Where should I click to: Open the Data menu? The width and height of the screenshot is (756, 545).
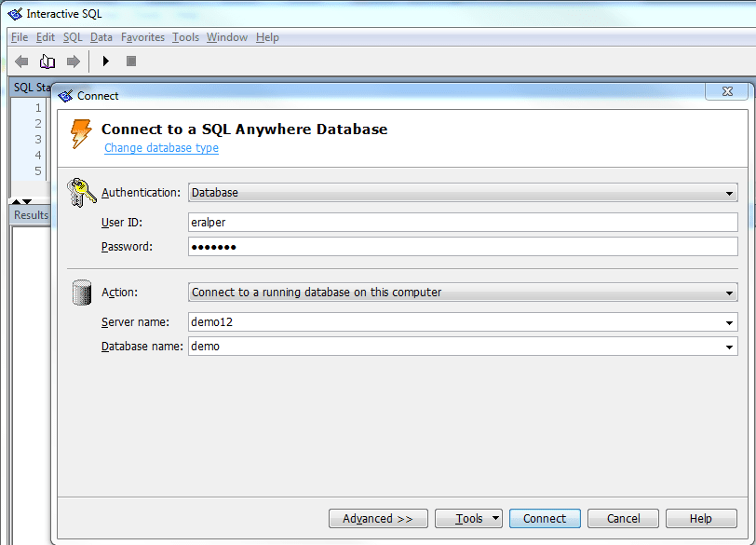point(101,37)
